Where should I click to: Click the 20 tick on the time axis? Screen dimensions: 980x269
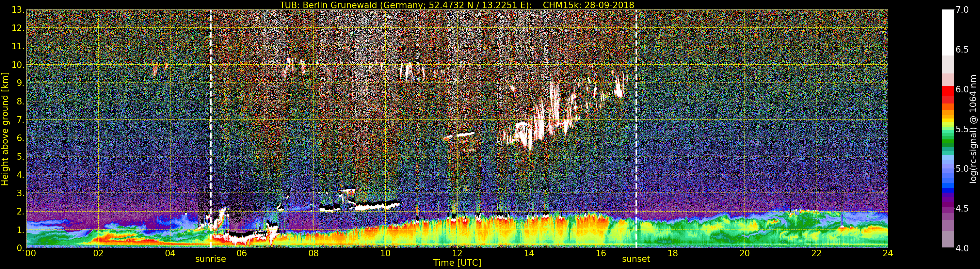(x=745, y=253)
